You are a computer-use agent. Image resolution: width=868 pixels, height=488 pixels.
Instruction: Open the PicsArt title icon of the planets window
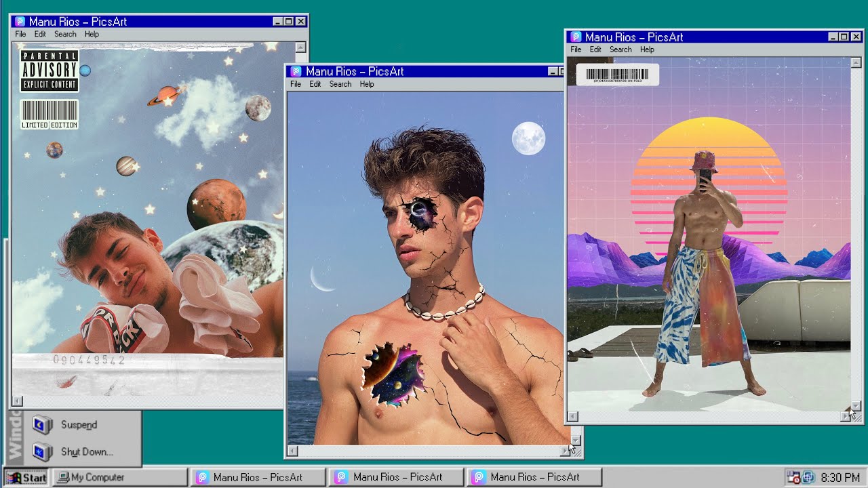[x=20, y=22]
